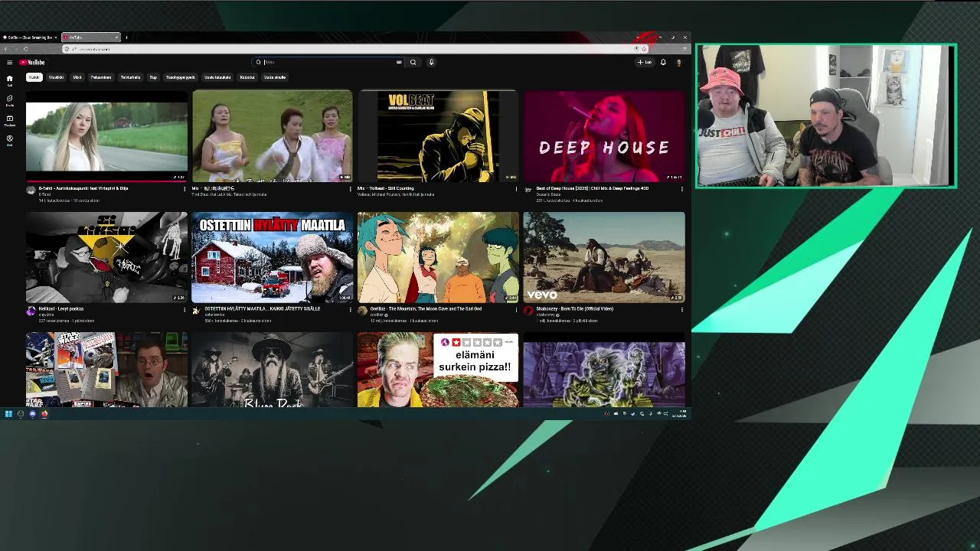Select the Pelaaminen filter chip
Viewport: 980px width, 551px height.
click(x=101, y=77)
